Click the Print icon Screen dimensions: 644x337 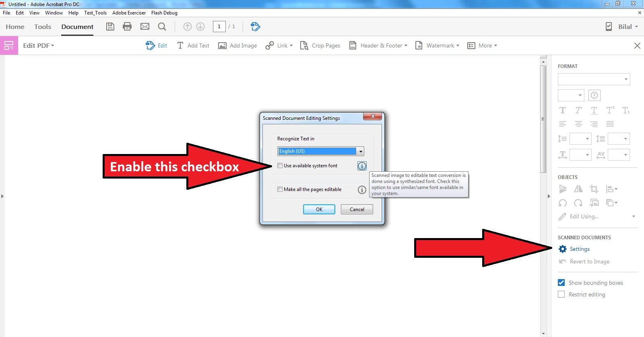pyautogui.click(x=127, y=27)
